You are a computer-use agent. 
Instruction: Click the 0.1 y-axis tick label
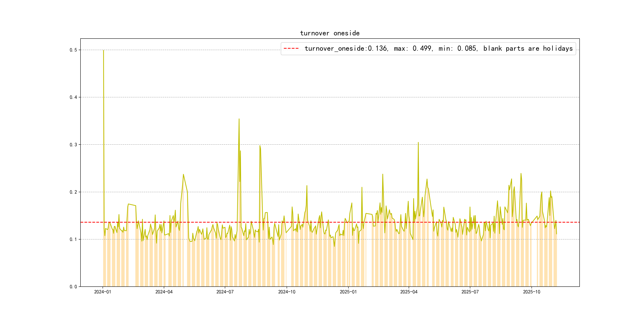[73, 239]
